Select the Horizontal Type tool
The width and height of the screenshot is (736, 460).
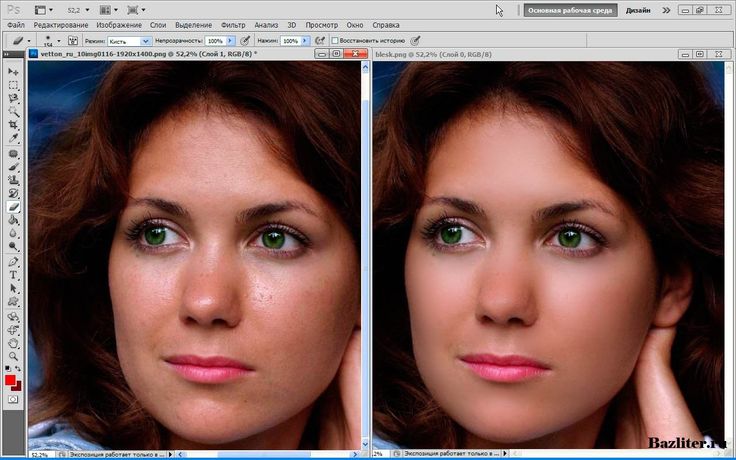tap(14, 274)
